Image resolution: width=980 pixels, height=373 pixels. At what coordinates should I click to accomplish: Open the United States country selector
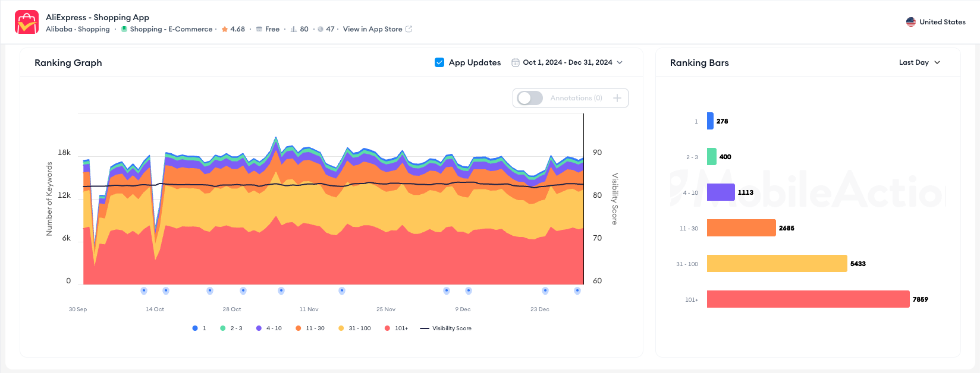935,22
